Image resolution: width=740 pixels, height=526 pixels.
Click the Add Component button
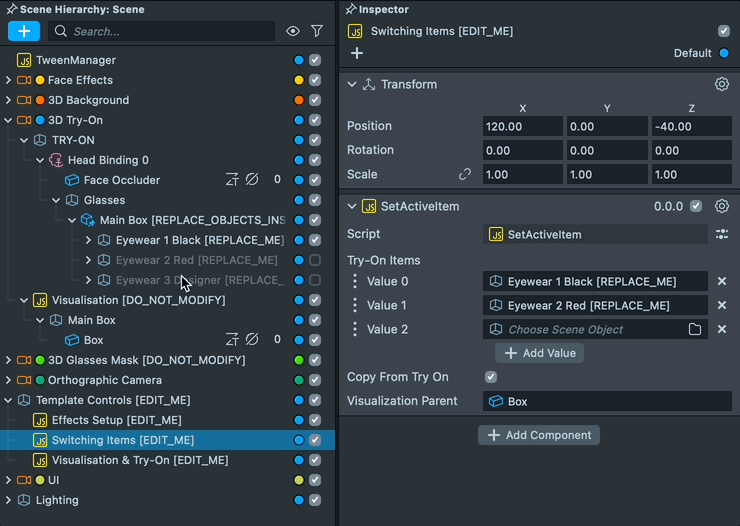click(539, 435)
